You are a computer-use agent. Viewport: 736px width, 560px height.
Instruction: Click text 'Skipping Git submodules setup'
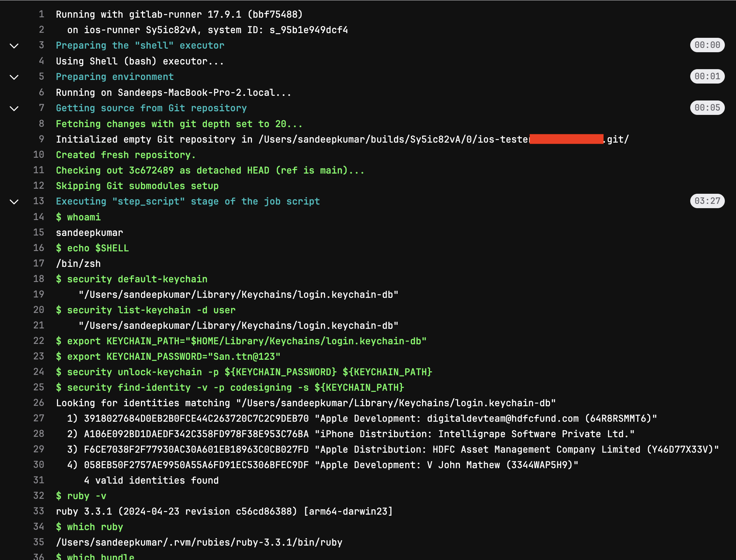click(137, 186)
